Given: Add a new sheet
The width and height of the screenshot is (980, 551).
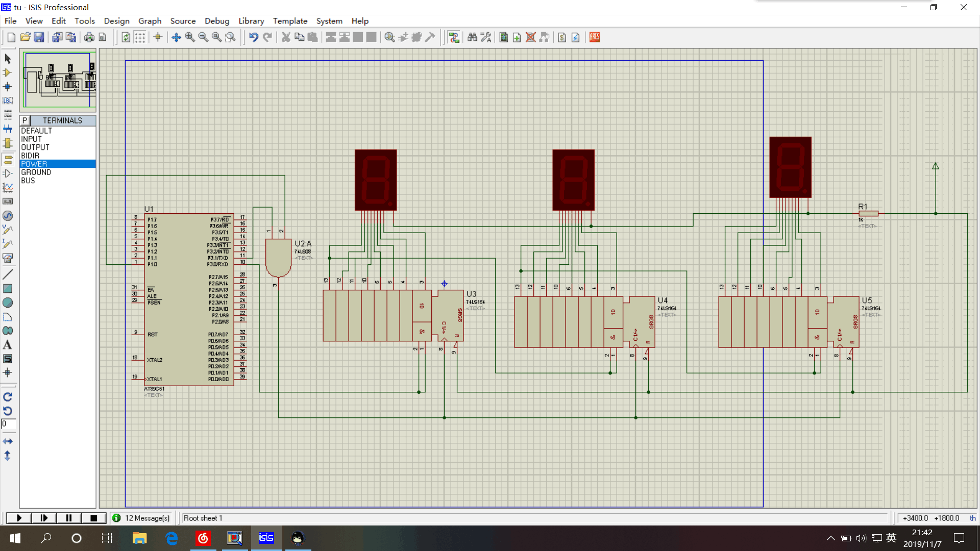Looking at the screenshot, I should coord(517,37).
